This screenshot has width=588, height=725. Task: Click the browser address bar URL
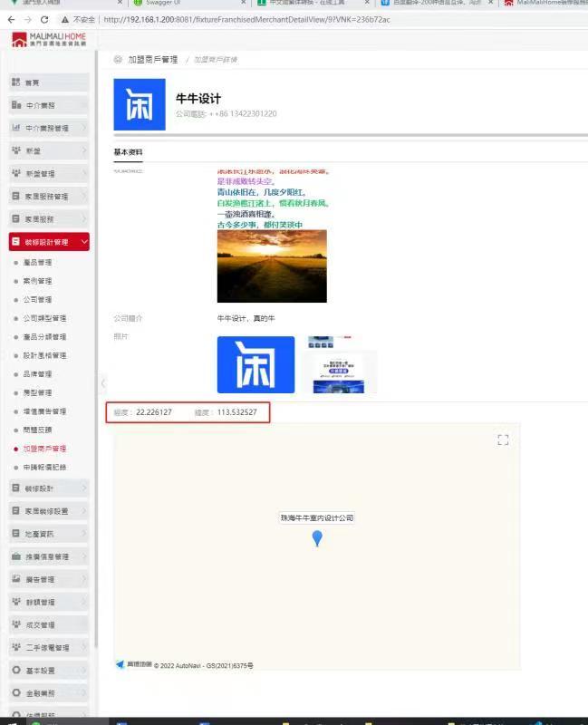click(x=246, y=19)
